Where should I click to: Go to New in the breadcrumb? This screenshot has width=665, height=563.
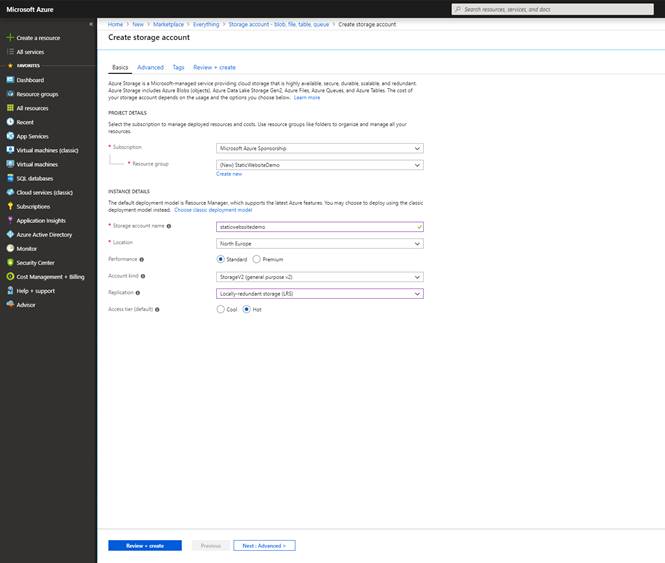[138, 24]
